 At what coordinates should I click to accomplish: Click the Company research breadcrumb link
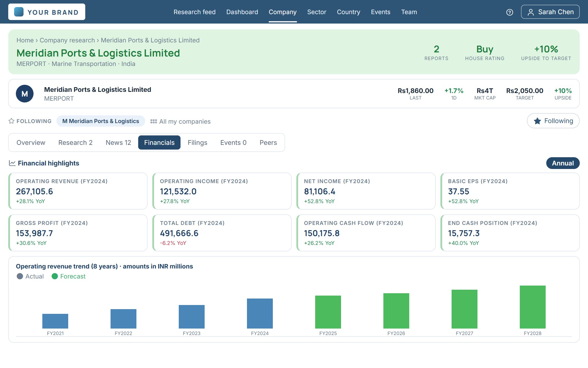67,40
